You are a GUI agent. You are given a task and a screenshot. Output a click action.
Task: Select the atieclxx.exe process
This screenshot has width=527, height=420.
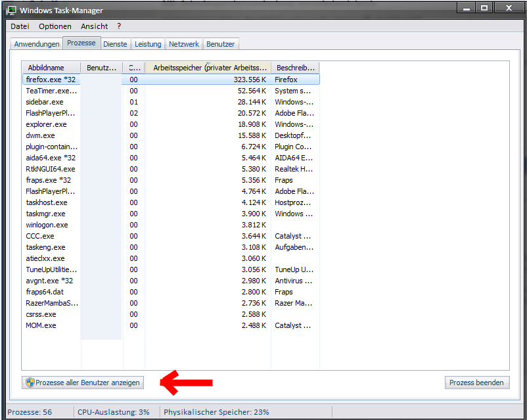coord(171,258)
